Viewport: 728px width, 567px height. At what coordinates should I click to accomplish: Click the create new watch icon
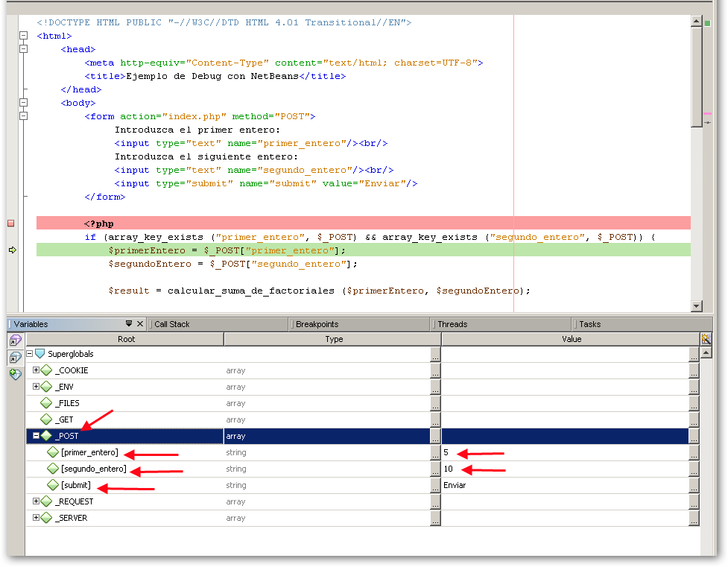pos(15,374)
